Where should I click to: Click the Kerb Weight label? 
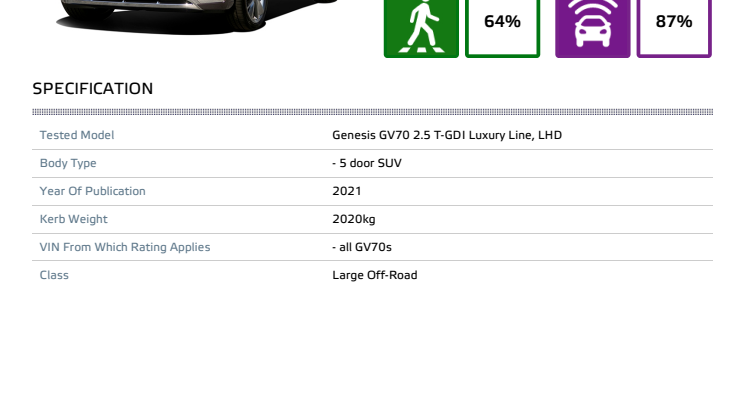(73, 219)
